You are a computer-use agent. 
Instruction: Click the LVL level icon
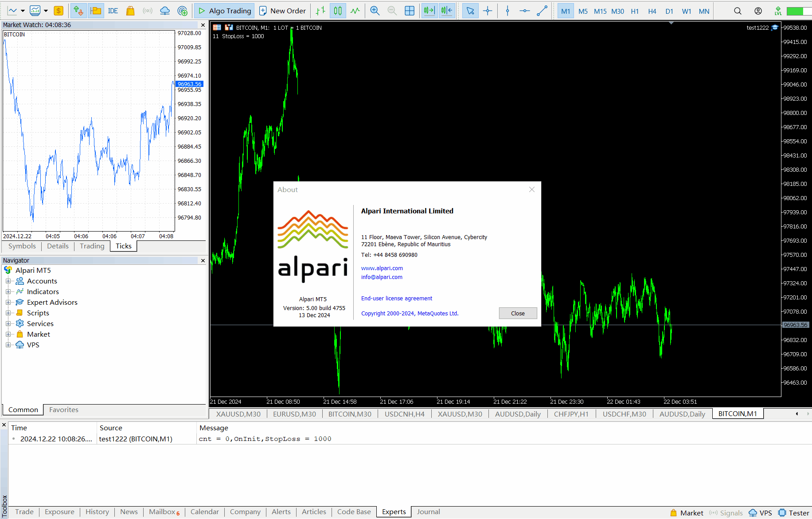[778, 11]
